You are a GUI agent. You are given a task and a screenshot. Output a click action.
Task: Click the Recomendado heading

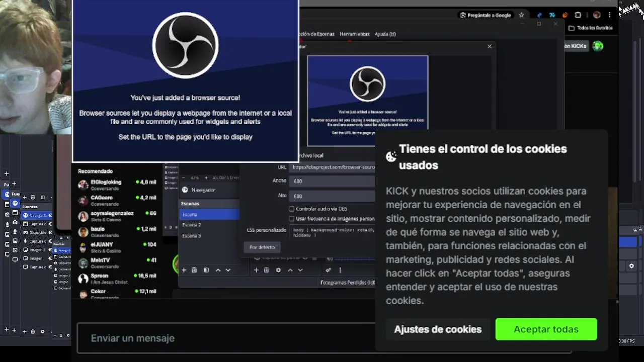(96, 171)
